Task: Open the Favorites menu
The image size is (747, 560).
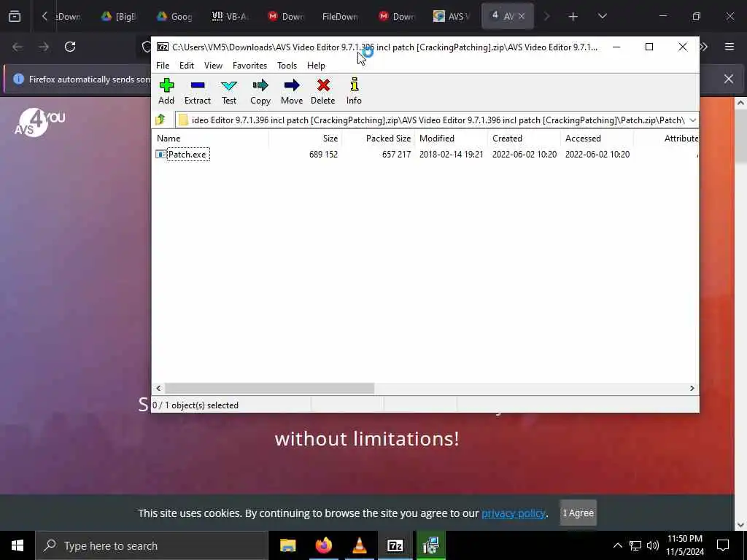Action: click(249, 65)
